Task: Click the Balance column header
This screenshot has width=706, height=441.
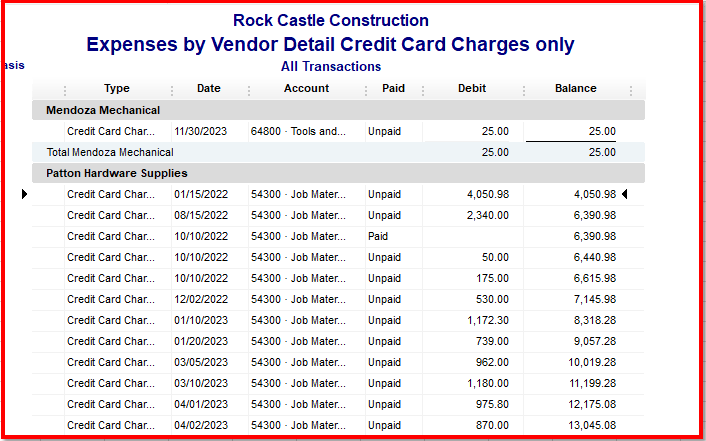Action: (x=575, y=88)
